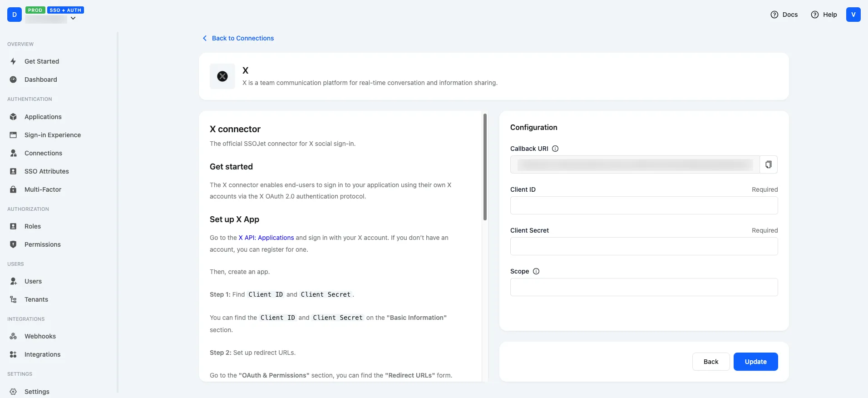Image resolution: width=868 pixels, height=398 pixels.
Task: Click the Roles badge icon
Action: click(13, 226)
